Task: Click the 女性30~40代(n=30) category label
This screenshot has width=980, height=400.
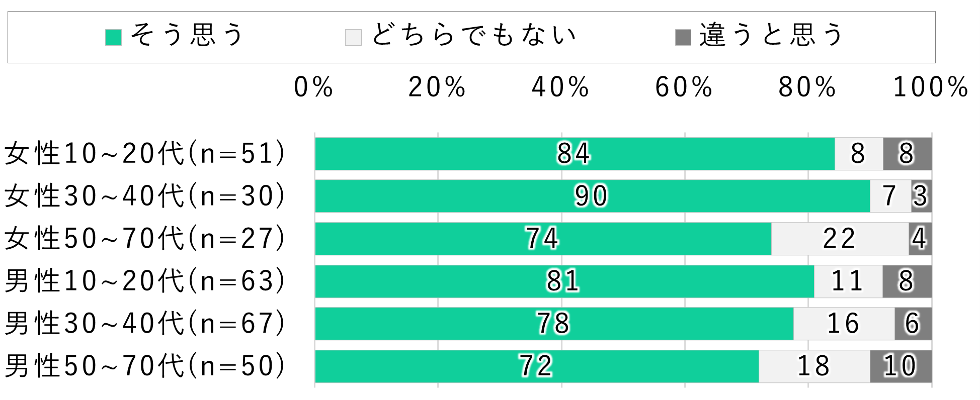Action: point(146,196)
